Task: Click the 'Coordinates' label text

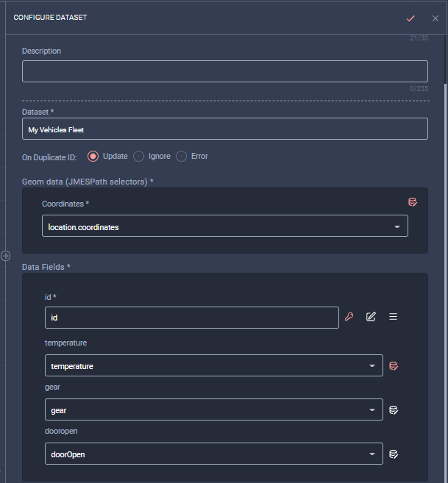Action: (65, 204)
